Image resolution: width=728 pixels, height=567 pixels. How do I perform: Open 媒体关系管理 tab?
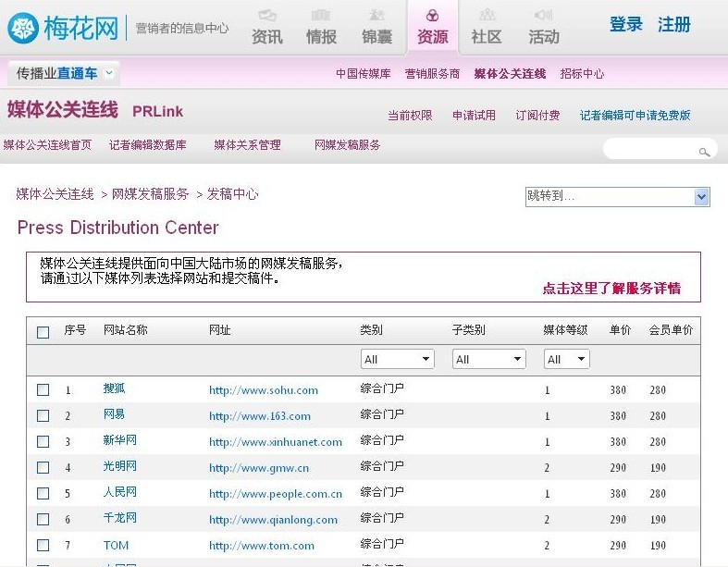coord(248,145)
